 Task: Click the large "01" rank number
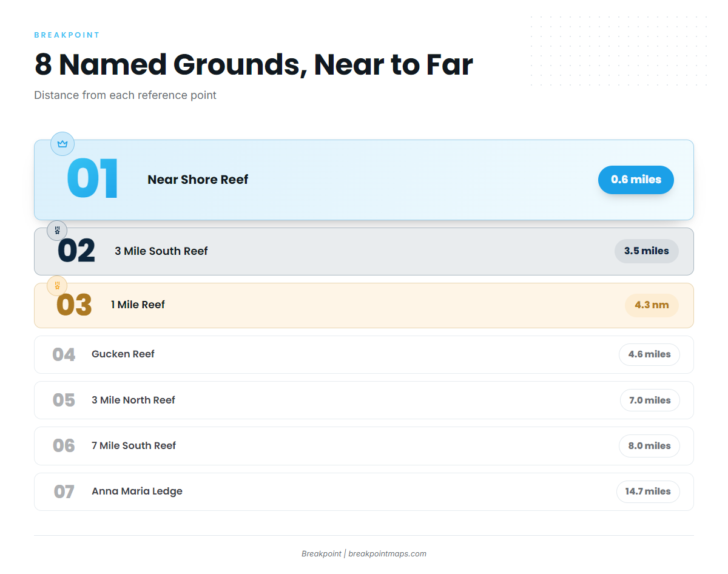tap(92, 179)
